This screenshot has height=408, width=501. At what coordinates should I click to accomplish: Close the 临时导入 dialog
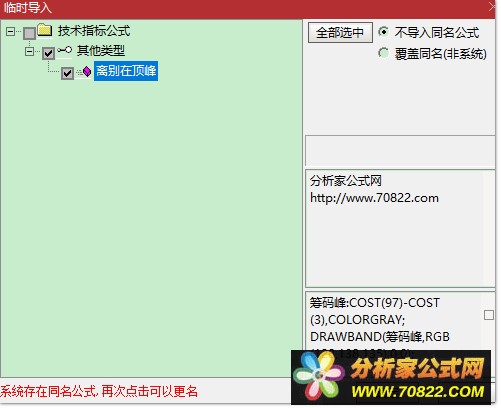[x=492, y=7]
